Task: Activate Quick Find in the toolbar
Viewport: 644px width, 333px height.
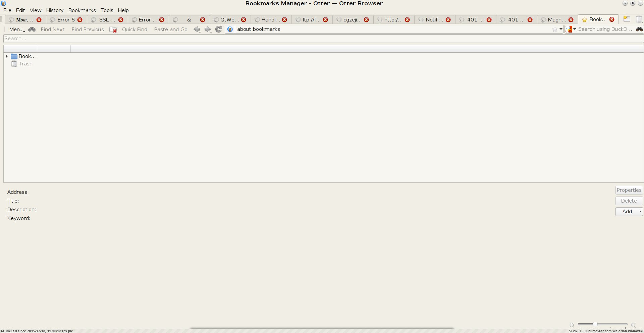Action: pos(135,30)
